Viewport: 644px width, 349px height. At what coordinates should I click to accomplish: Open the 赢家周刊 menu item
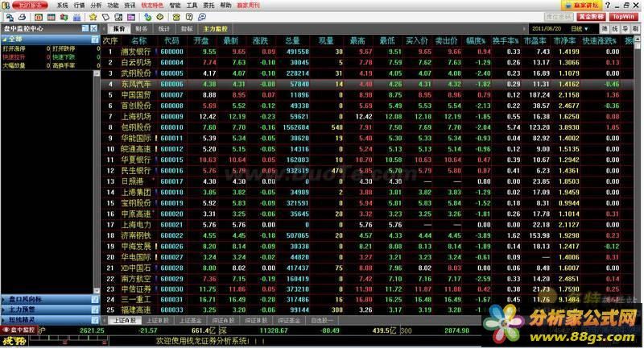[x=249, y=6]
